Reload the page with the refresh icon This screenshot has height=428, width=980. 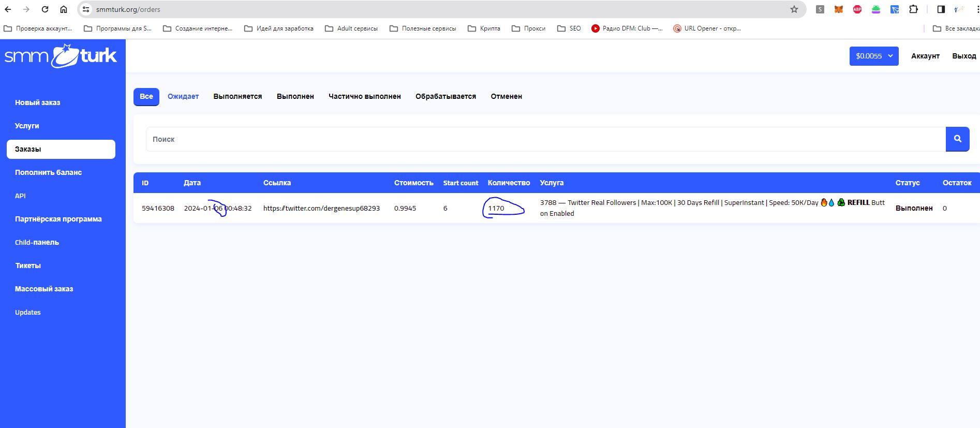tap(45, 9)
